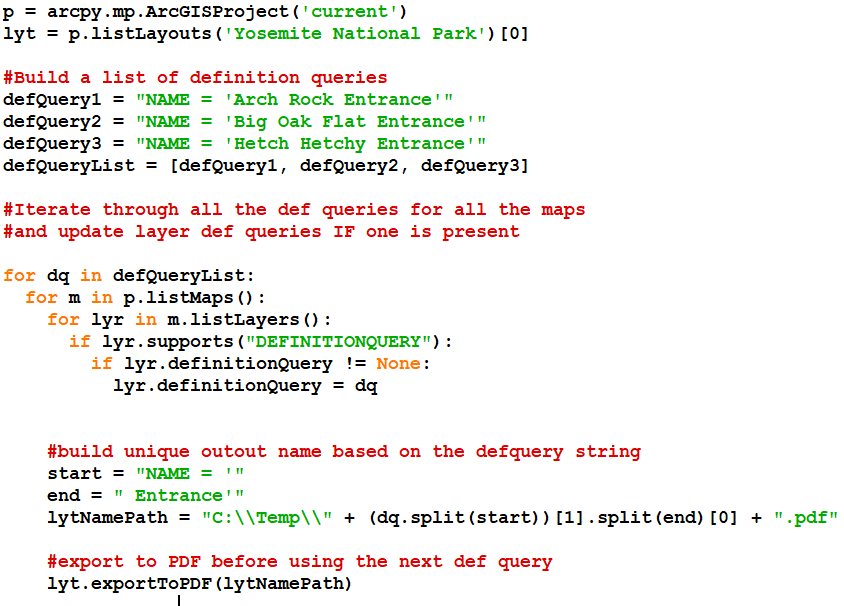Click the start variable assignment line
844x606 pixels.
(145, 473)
